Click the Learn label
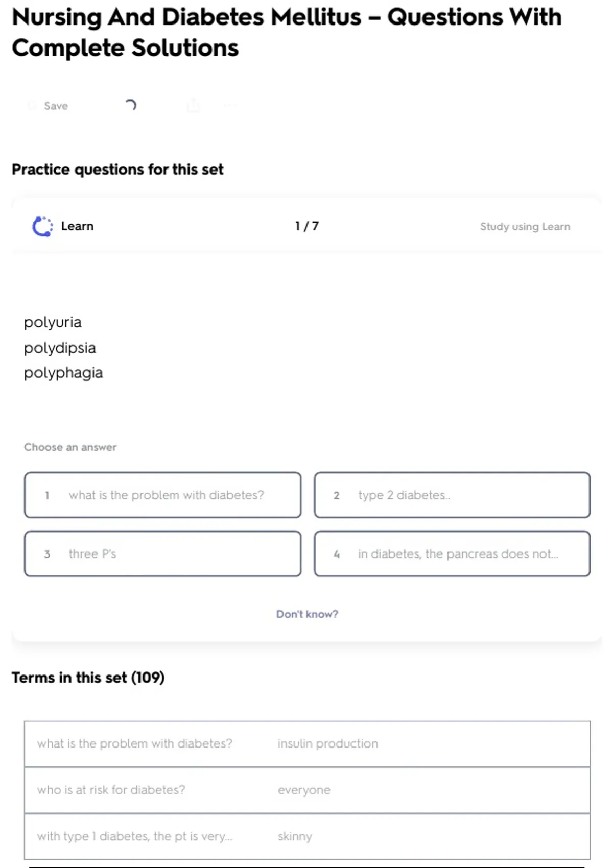613x868 pixels. point(77,226)
